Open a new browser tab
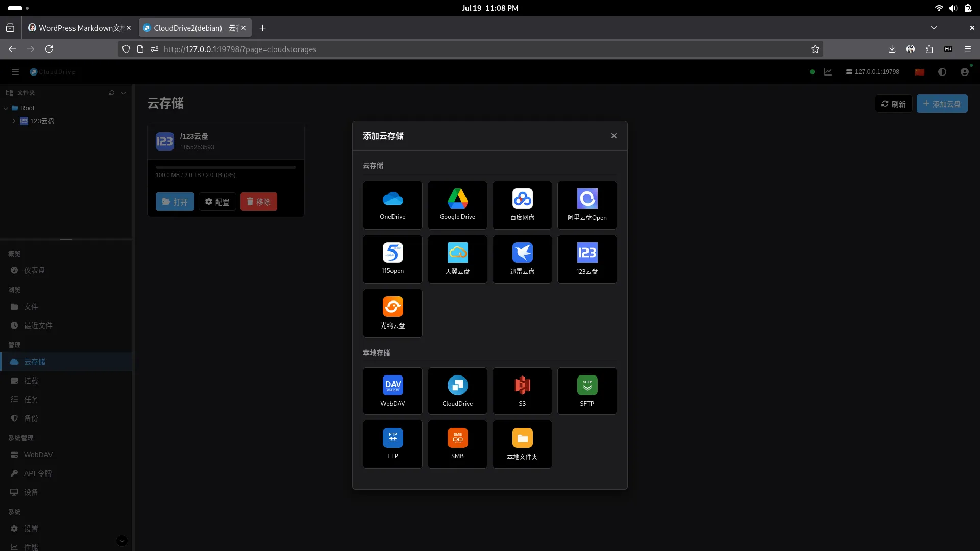Viewport: 980px width, 551px height. tap(262, 28)
